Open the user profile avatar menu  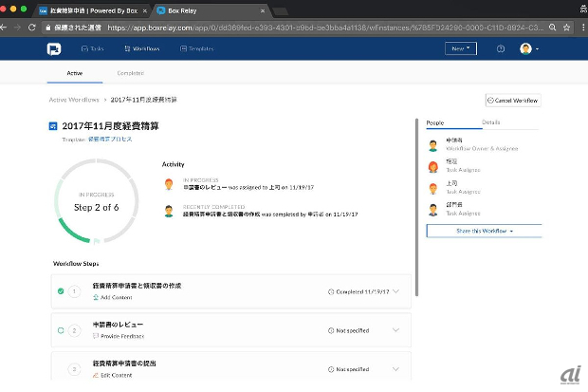tap(526, 48)
